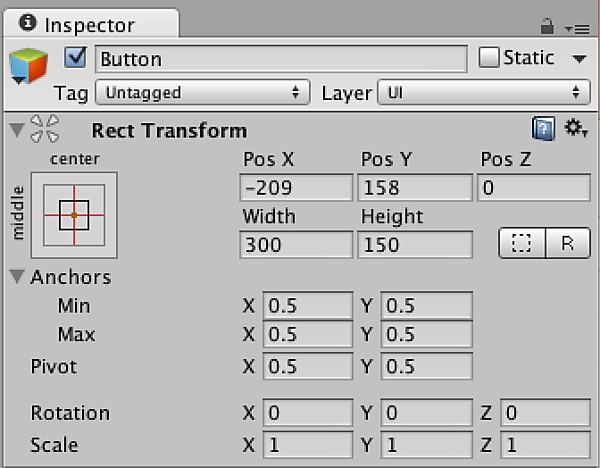Screen dimensions: 600x468
Task: Click the Pos Y label
Action: 386,159
